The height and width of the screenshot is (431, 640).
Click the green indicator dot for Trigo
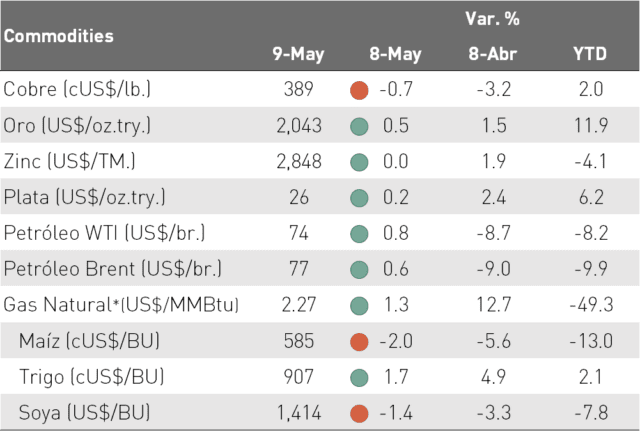[359, 378]
